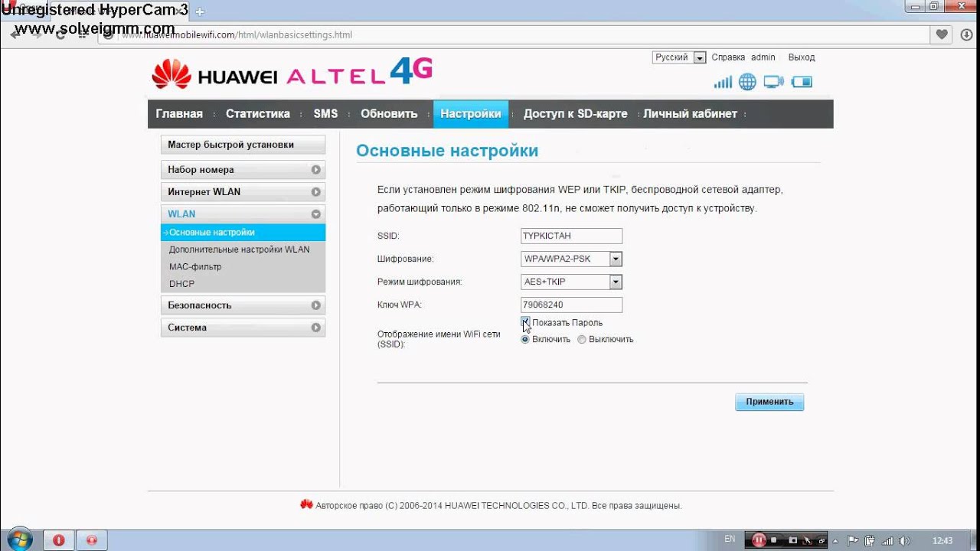The image size is (980, 551).
Task: Open the Windows Start menu
Action: (x=18, y=540)
